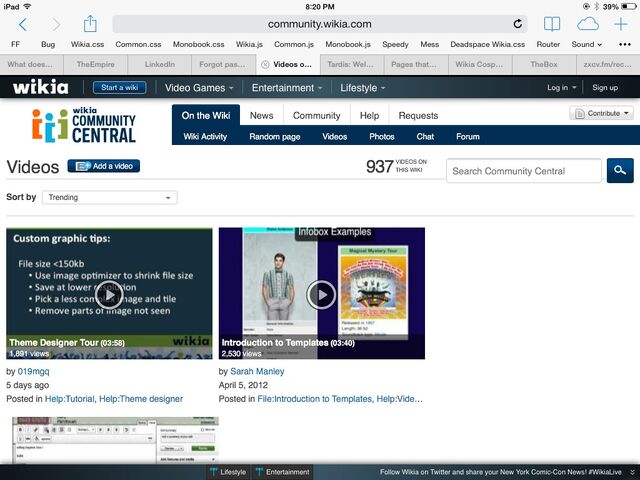Open the Safari share sheet icon
Screen dimensions: 640x480
tap(90, 24)
